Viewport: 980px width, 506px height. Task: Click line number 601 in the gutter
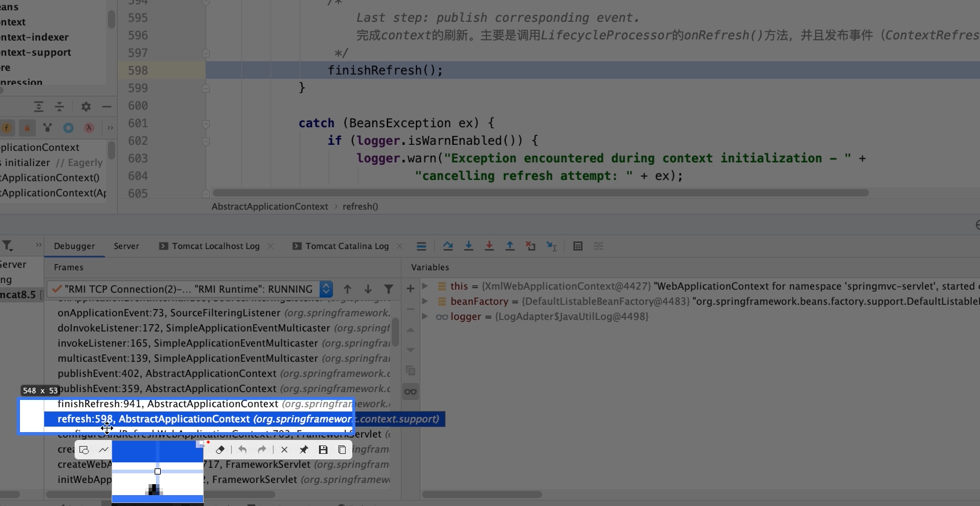point(138,123)
